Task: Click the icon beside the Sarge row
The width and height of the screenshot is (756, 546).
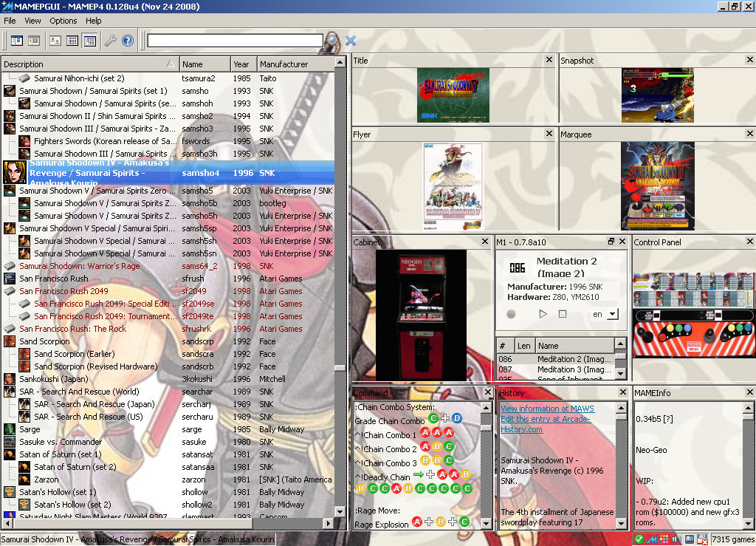Action: (x=9, y=429)
